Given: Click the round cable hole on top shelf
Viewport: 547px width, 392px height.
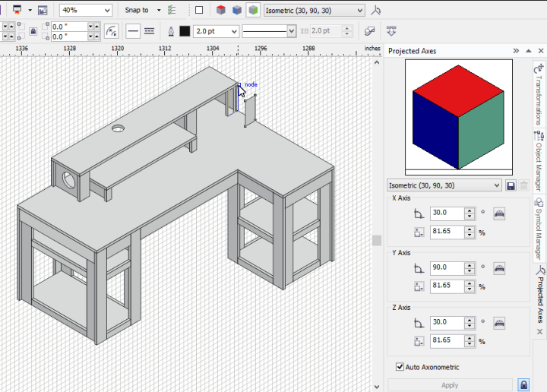Looking at the screenshot, I should click(118, 128).
